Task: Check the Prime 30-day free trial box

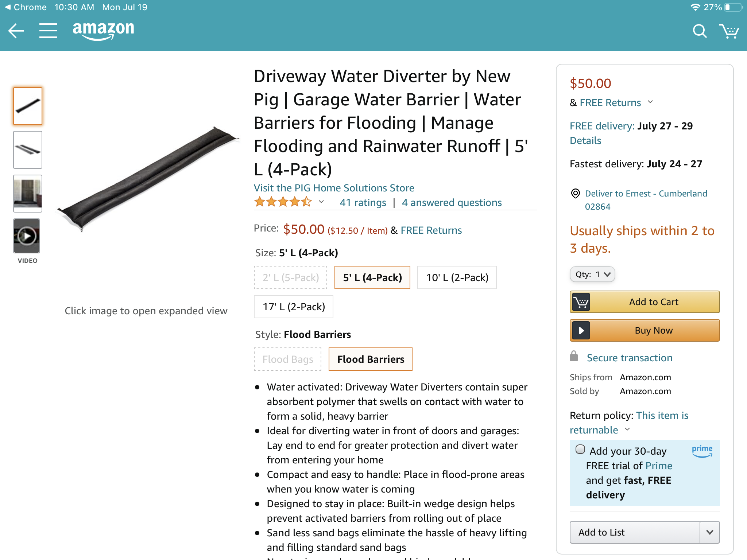Action: pos(580,449)
